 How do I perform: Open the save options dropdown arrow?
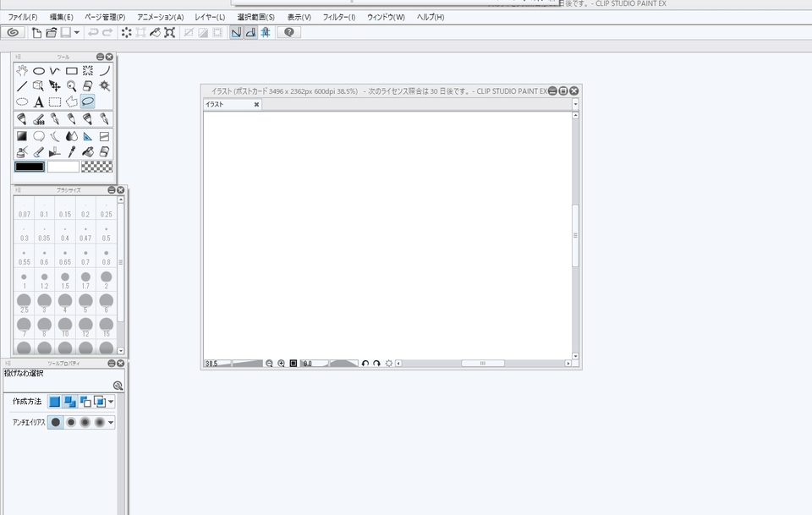point(77,32)
